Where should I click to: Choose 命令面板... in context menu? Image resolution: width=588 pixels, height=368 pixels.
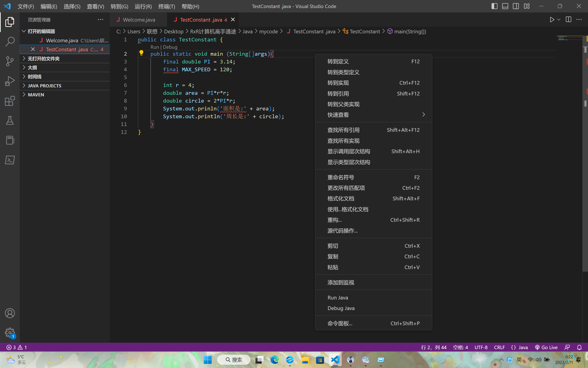pyautogui.click(x=373, y=323)
